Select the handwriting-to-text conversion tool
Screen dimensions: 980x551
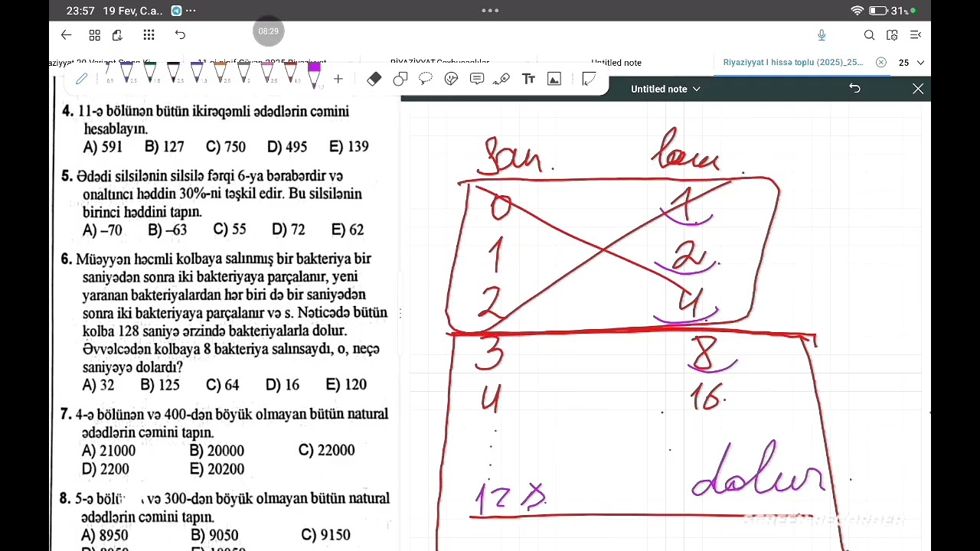tap(501, 79)
